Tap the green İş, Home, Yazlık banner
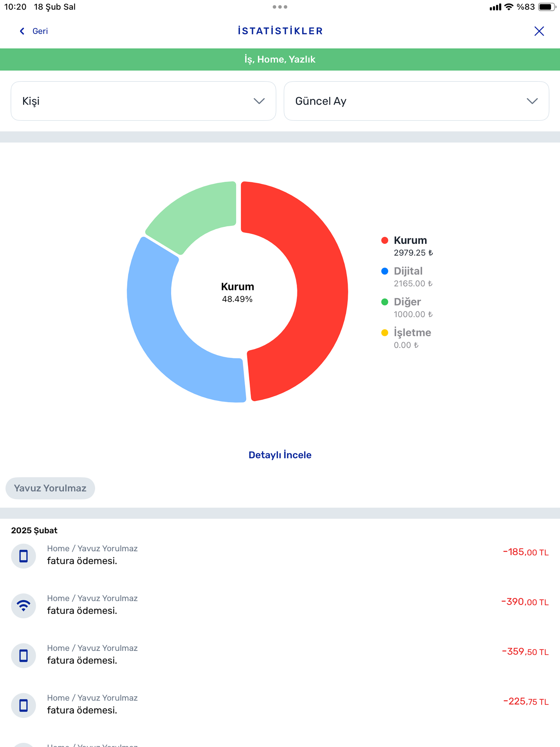Viewport: 560px width, 747px height. [280, 59]
